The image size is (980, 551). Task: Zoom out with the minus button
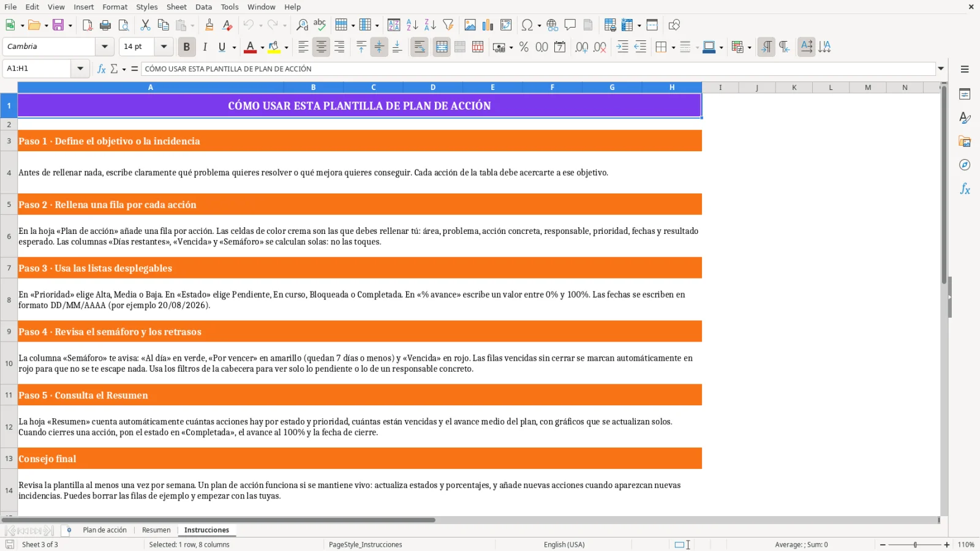[x=883, y=545]
